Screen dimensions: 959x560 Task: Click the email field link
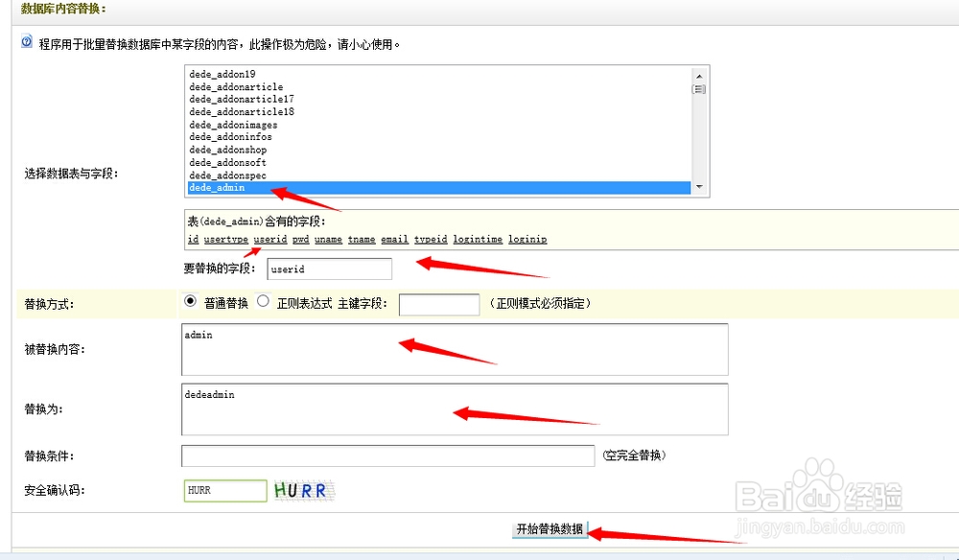pyautogui.click(x=394, y=239)
